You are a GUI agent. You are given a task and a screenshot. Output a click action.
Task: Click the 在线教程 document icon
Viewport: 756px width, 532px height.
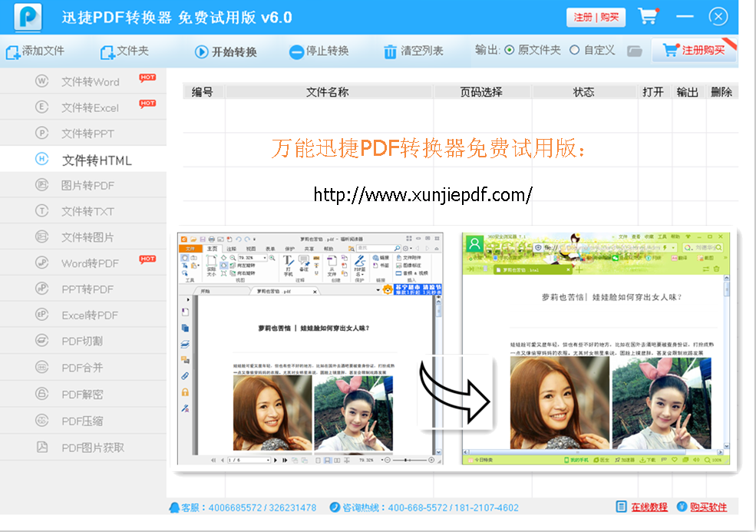(x=622, y=507)
